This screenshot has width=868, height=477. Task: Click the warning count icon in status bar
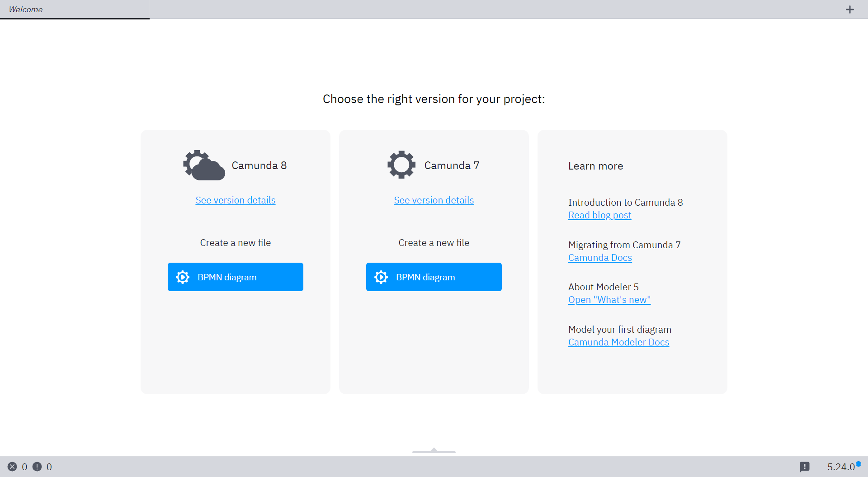tap(37, 467)
